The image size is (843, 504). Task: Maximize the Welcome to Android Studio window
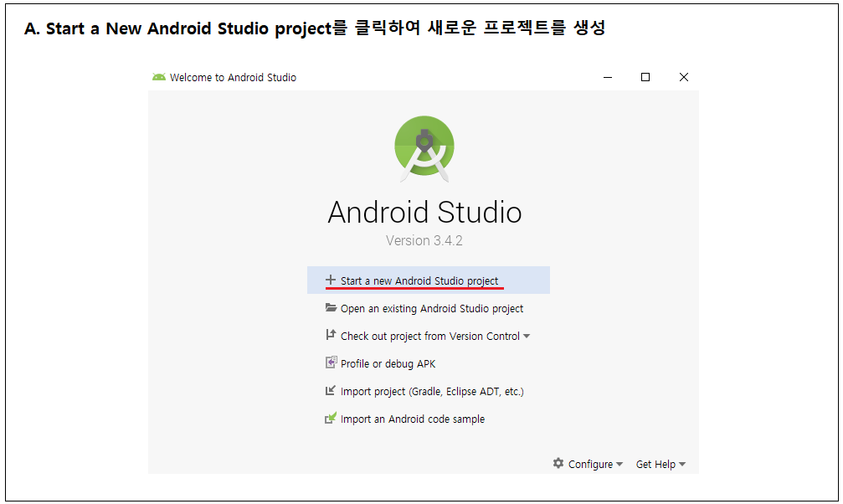pos(645,78)
